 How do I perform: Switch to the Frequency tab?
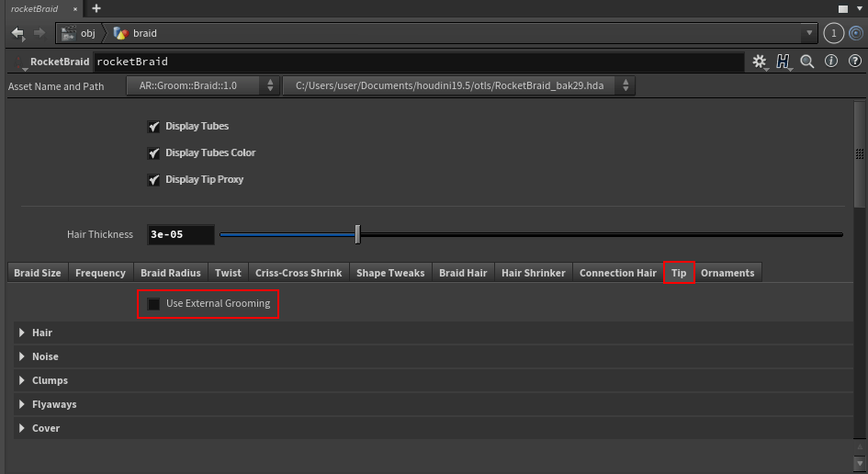[x=100, y=273]
